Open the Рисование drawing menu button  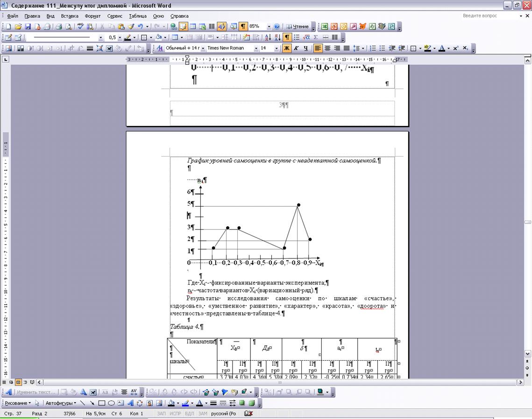pyautogui.click(x=18, y=403)
